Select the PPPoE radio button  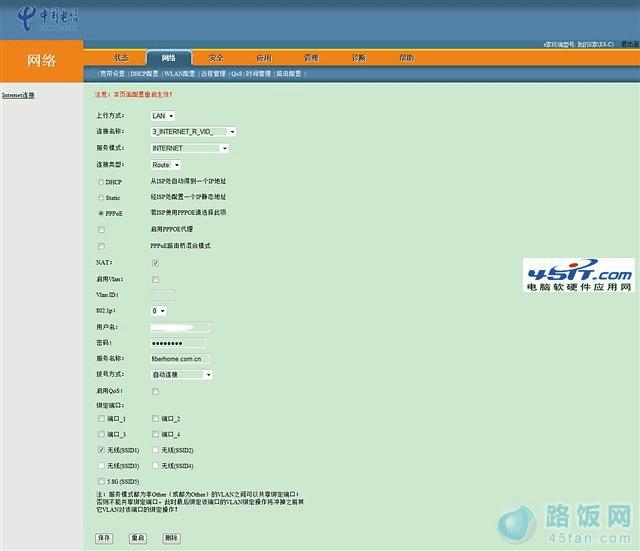[x=101, y=213]
